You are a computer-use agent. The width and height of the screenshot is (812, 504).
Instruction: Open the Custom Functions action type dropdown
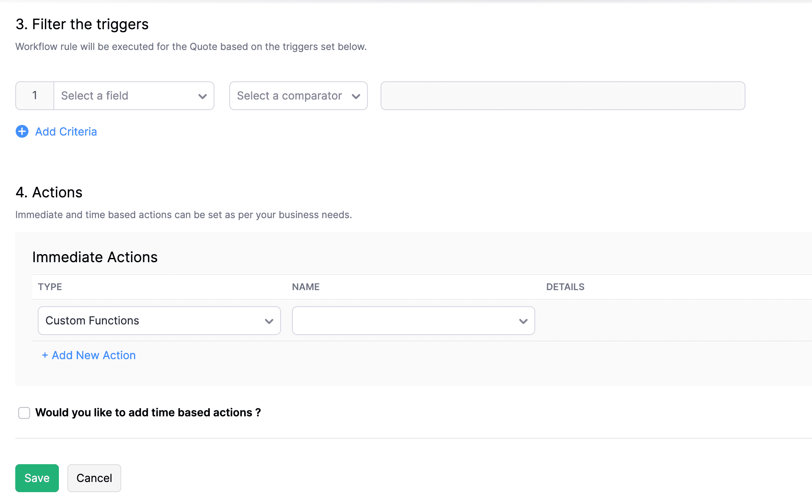click(153, 321)
